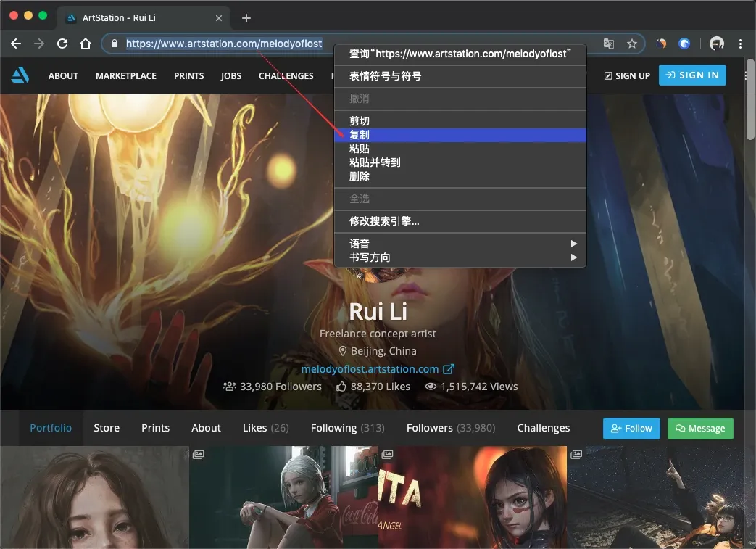The width and height of the screenshot is (756, 549).
Task: Open the external link icon beside melodyoflost.artstation.com
Action: (x=449, y=369)
